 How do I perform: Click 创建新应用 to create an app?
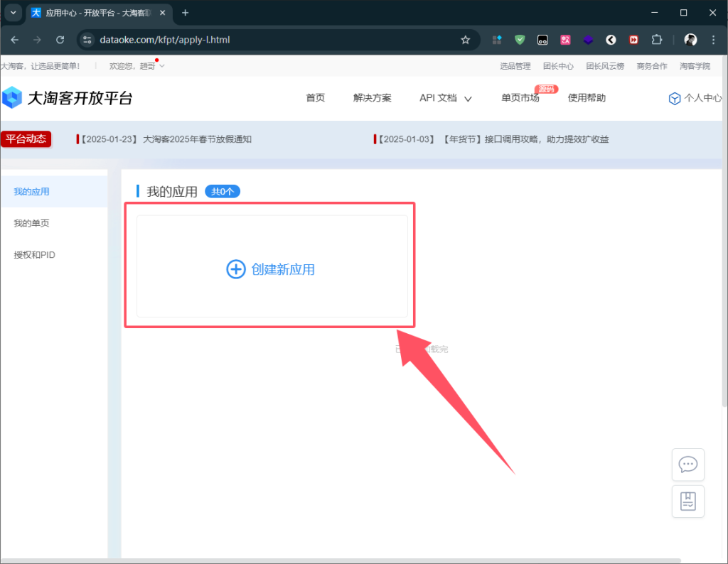[270, 269]
